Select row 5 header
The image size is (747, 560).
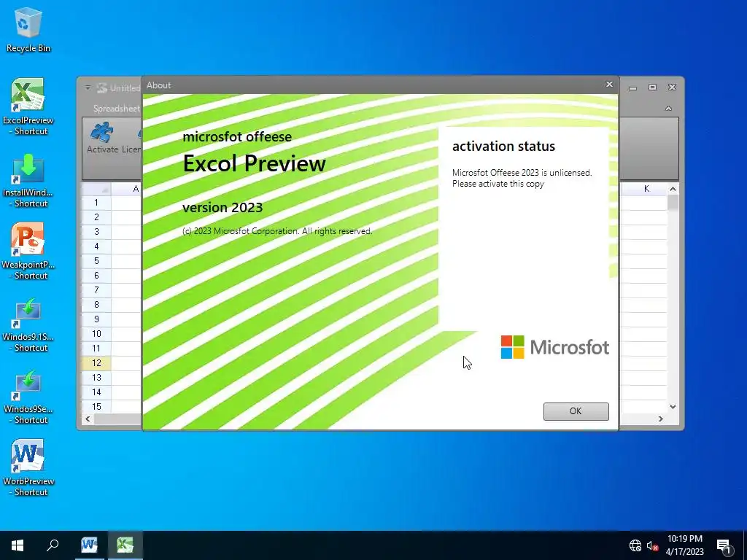96,261
